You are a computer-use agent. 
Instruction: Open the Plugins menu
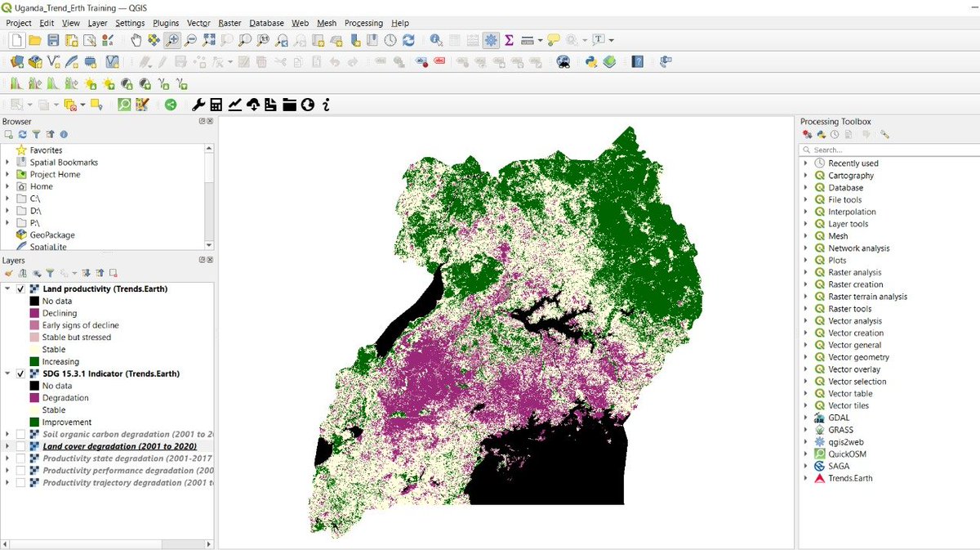click(166, 23)
